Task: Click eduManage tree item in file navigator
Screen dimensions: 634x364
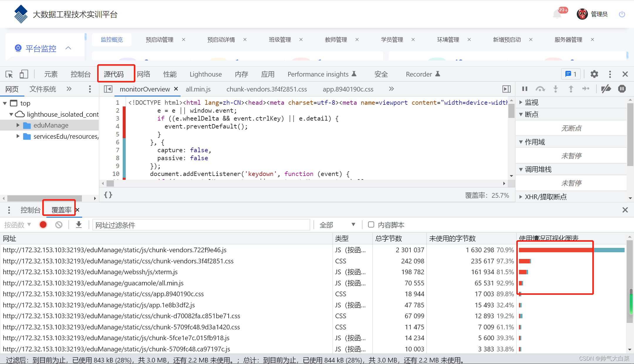Action: click(x=49, y=125)
